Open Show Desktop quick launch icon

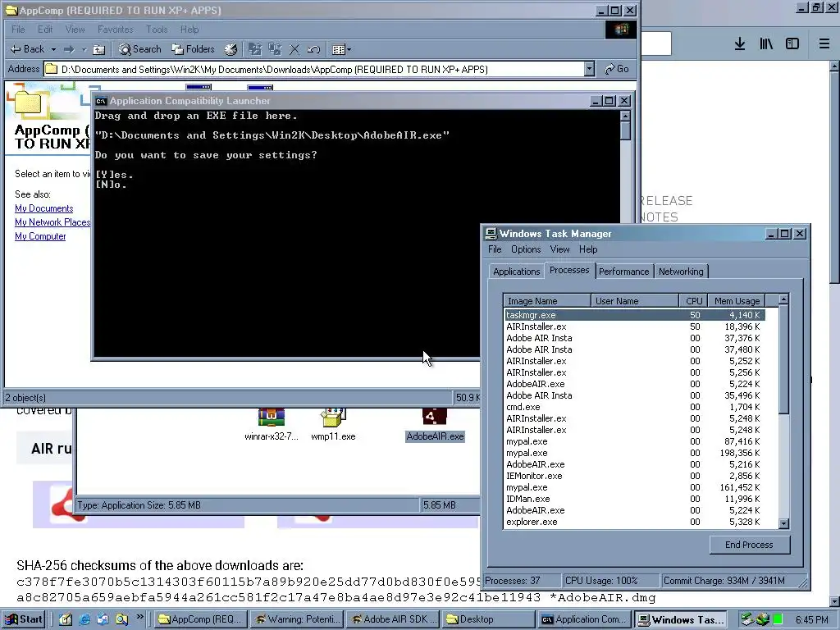[66, 619]
